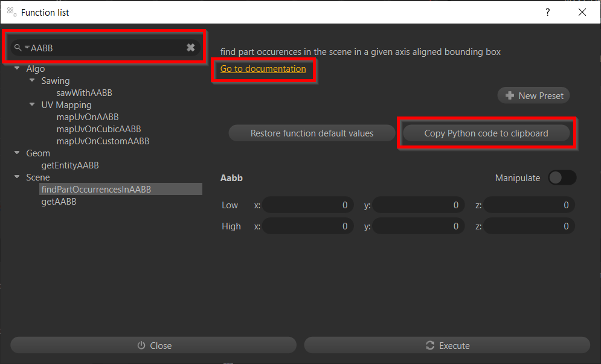Click the magnifier icon in the search field

click(x=18, y=47)
